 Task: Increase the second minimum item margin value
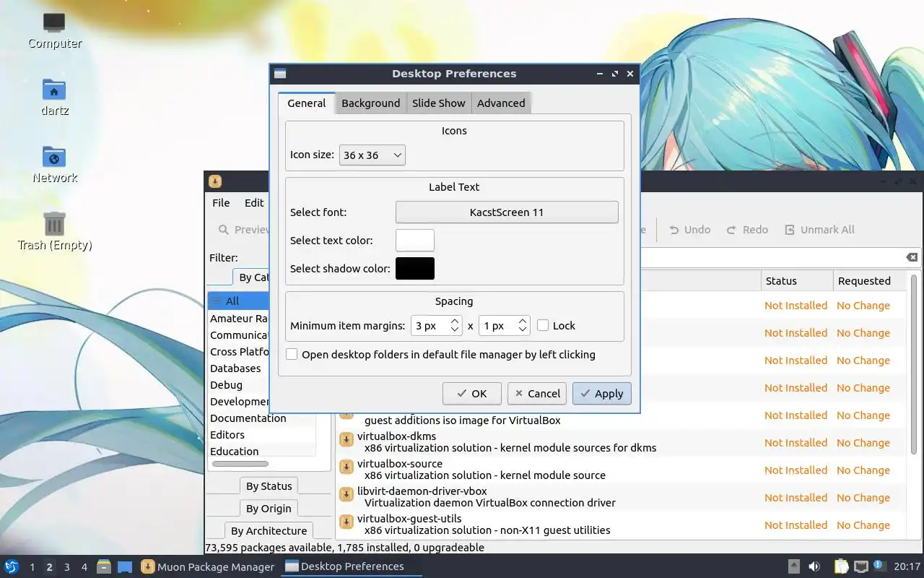click(523, 322)
